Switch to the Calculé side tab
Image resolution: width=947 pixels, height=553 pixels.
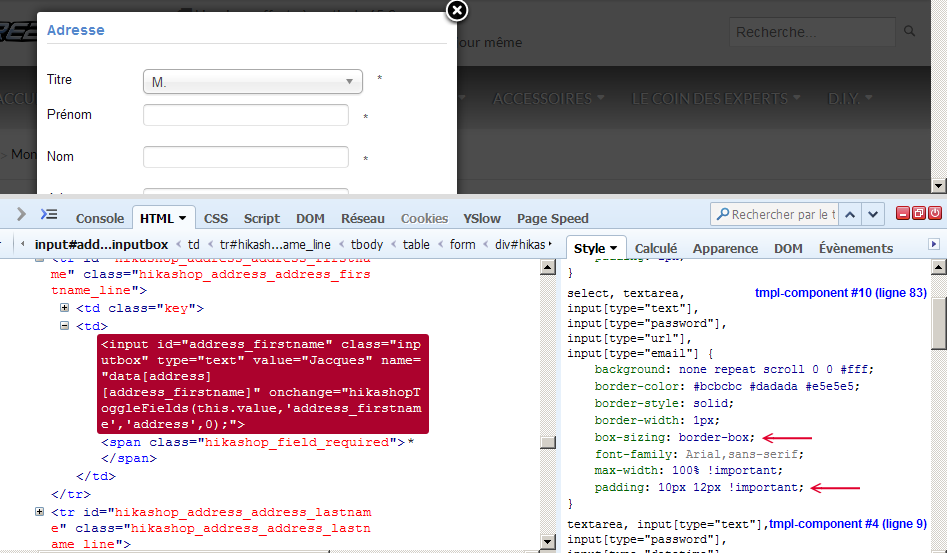pyautogui.click(x=656, y=248)
